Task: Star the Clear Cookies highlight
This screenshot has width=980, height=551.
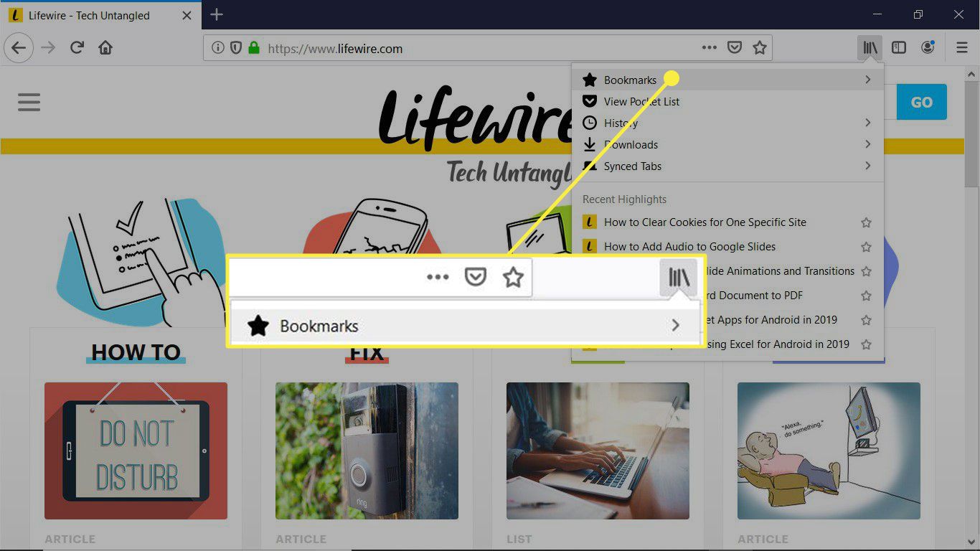Action: pos(866,222)
